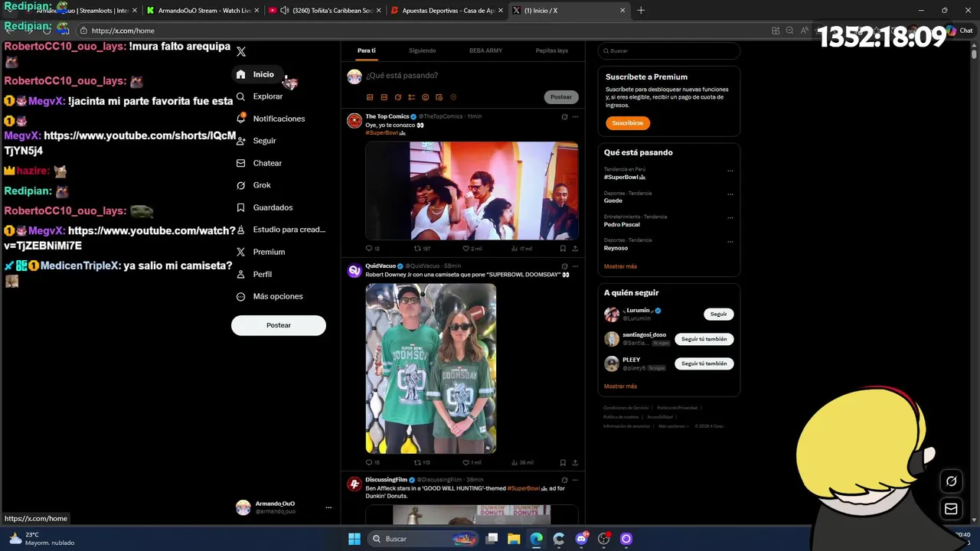Click the Buscar search field on X
The width and height of the screenshot is (980, 551).
[669, 51]
